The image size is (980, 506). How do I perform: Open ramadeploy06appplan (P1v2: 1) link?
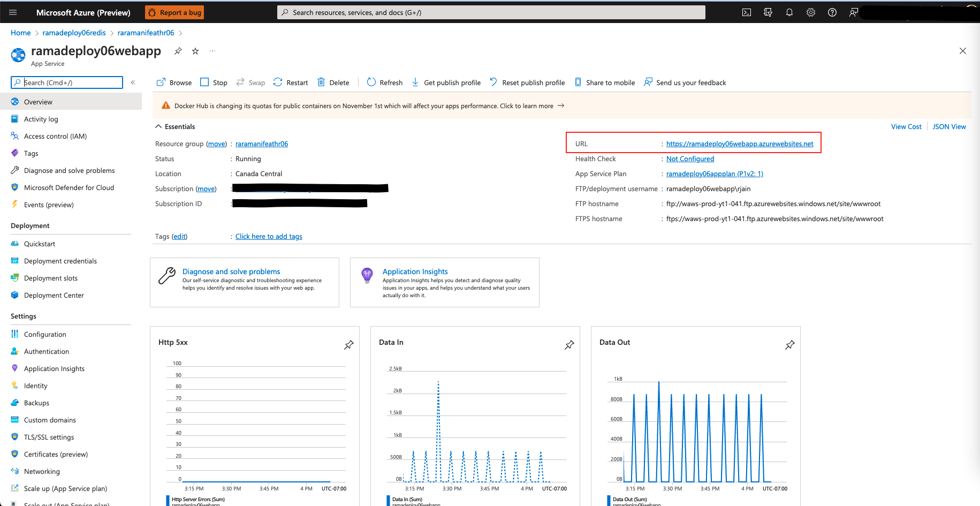715,173
